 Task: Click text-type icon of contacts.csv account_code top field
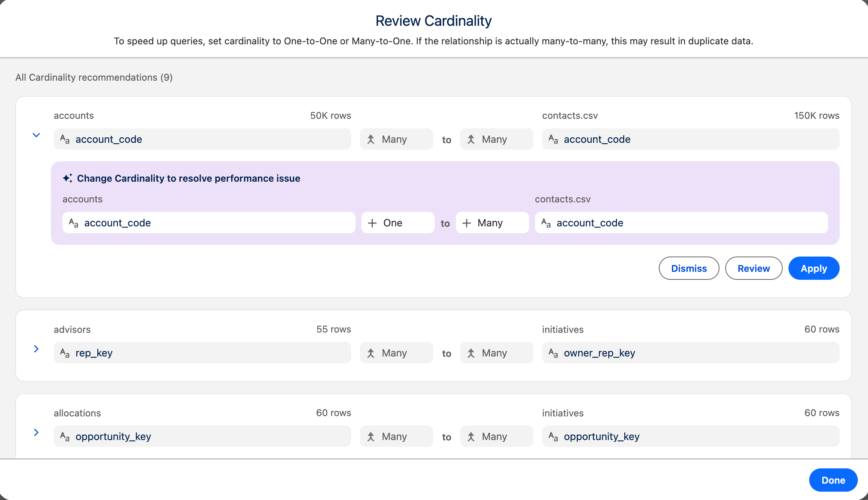(x=553, y=139)
